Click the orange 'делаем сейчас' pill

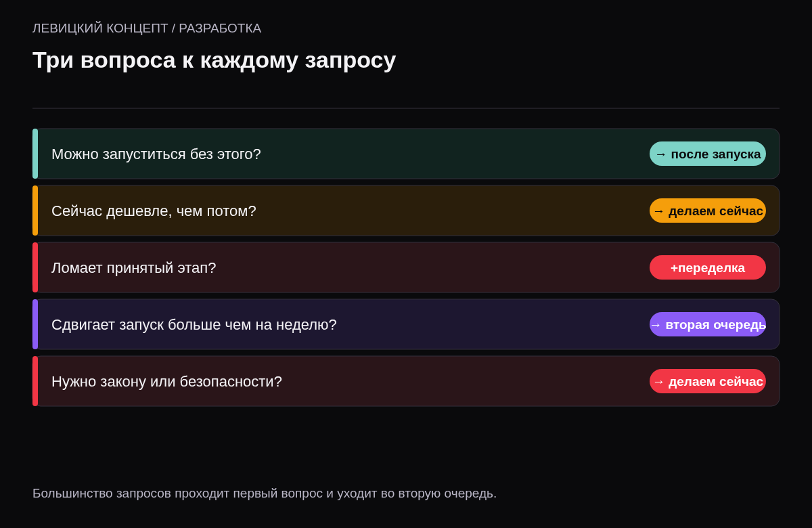pos(708,211)
